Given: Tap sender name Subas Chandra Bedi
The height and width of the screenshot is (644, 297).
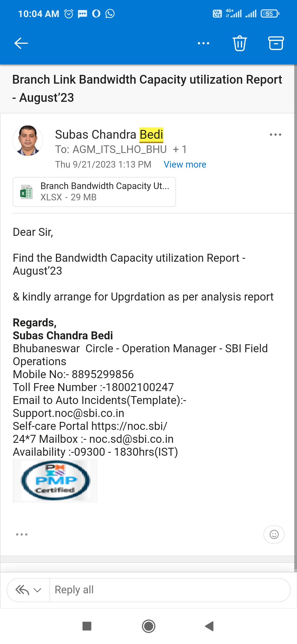Looking at the screenshot, I should 109,135.
